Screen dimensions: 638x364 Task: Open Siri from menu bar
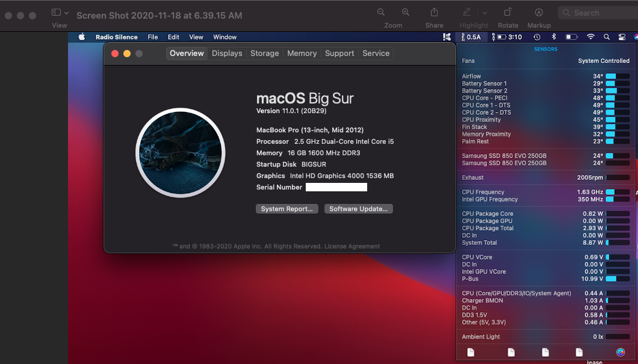(x=636, y=37)
